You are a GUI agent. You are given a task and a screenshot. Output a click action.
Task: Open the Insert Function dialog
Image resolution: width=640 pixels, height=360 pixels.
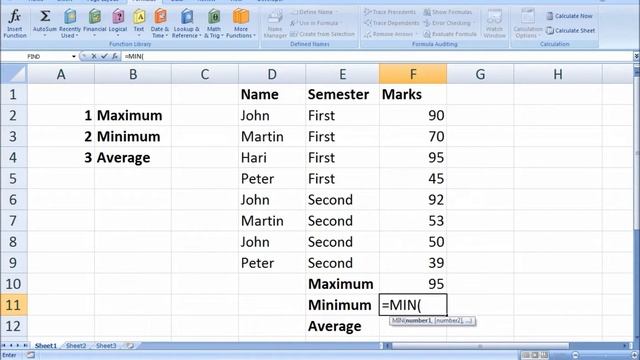click(15, 24)
